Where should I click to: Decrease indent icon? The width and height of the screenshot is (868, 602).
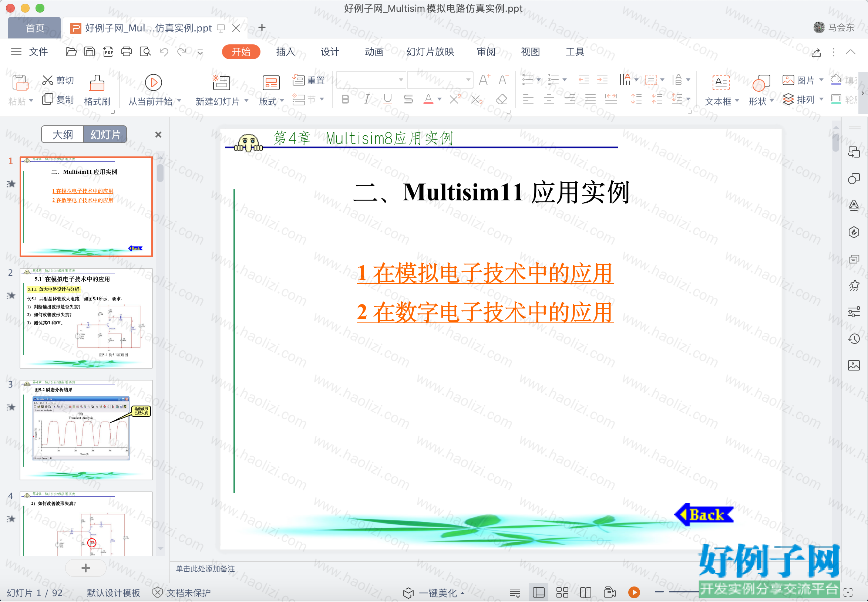click(x=583, y=80)
